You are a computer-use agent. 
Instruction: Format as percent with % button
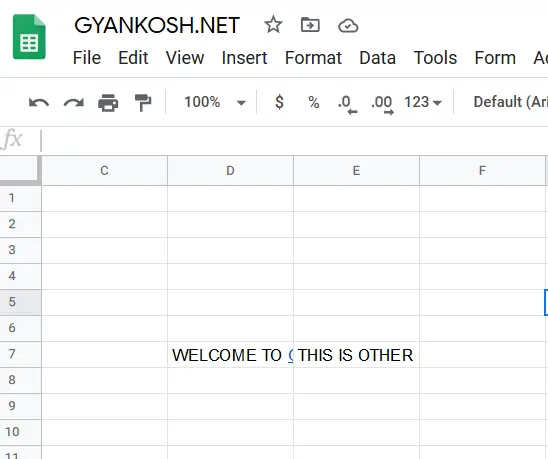(x=313, y=102)
